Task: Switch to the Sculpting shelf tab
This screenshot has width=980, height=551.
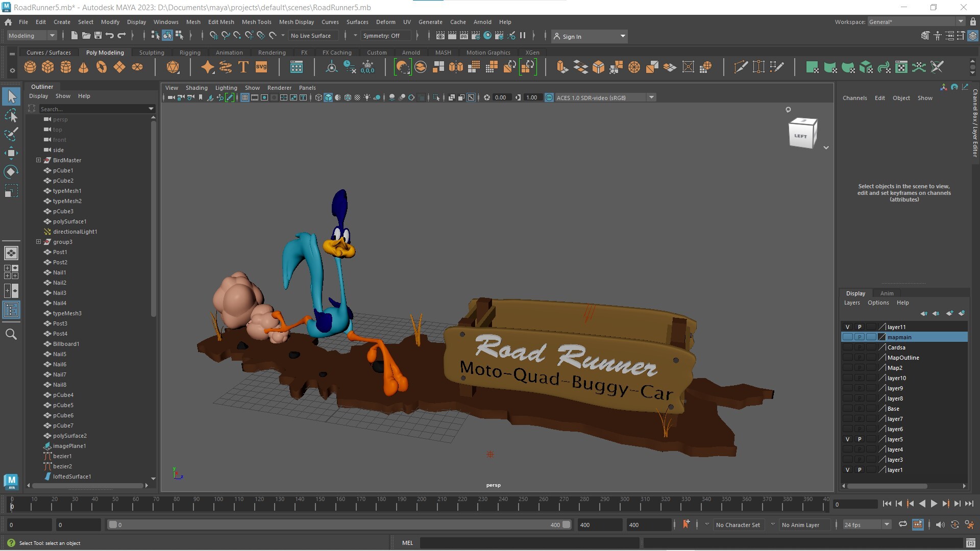Action: [x=151, y=52]
